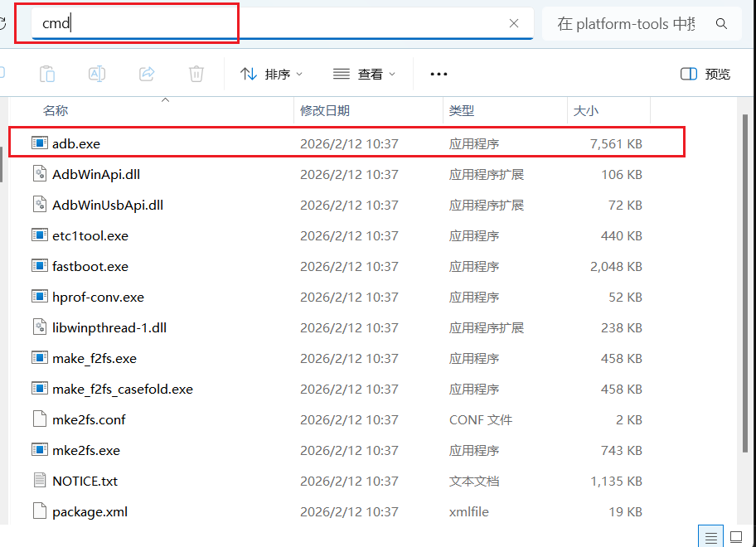
Task: Click the mke2fs.conf file name
Action: click(x=89, y=419)
